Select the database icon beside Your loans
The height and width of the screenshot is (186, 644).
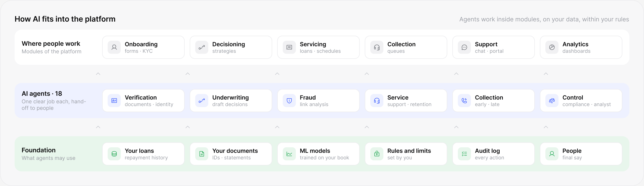[114, 154]
